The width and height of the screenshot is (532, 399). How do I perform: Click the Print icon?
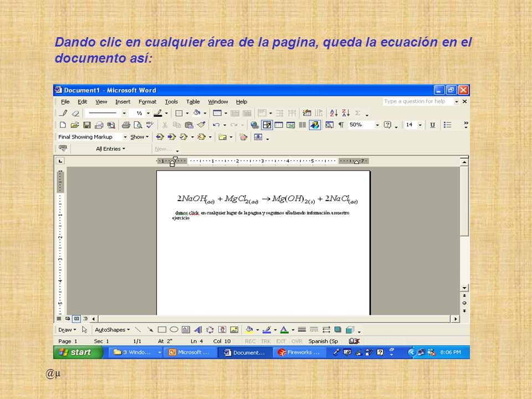pos(126,125)
